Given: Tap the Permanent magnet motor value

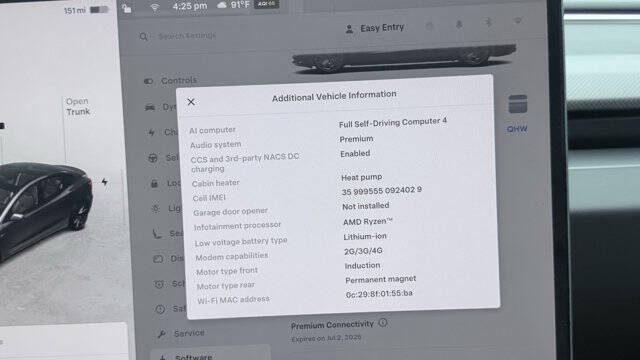Looking at the screenshot, I should (381, 280).
